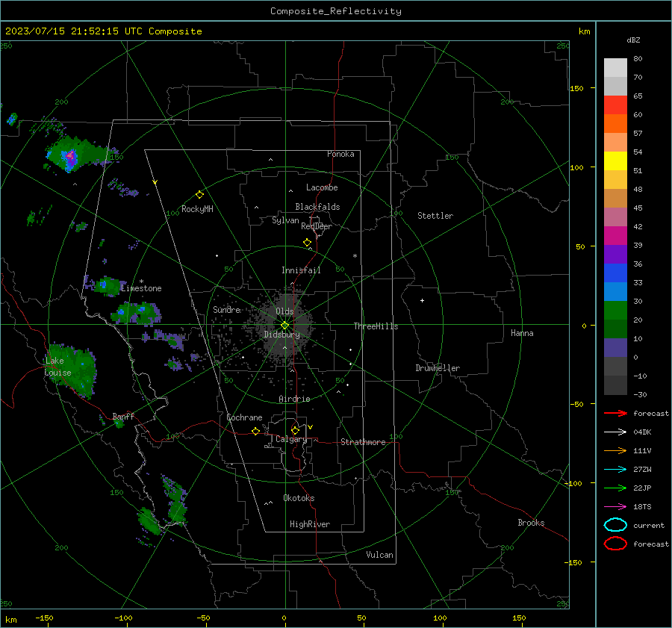Click the RockyMH label

click(x=197, y=209)
